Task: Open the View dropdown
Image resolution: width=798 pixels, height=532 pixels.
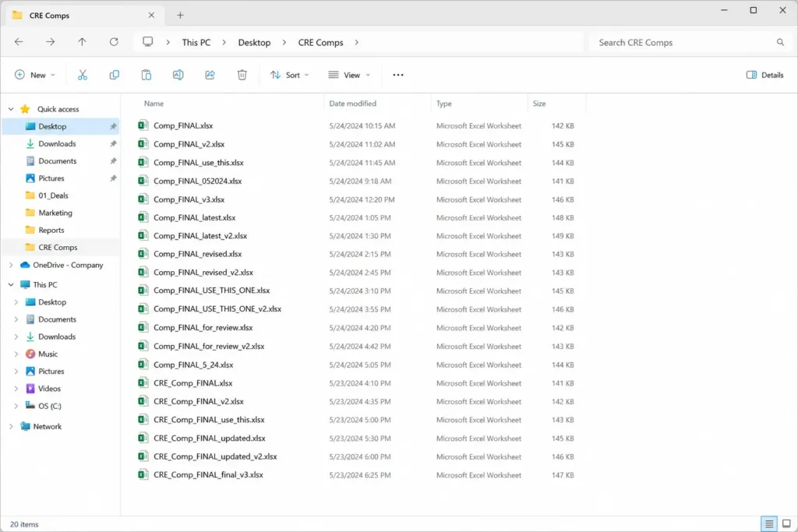Action: point(349,75)
